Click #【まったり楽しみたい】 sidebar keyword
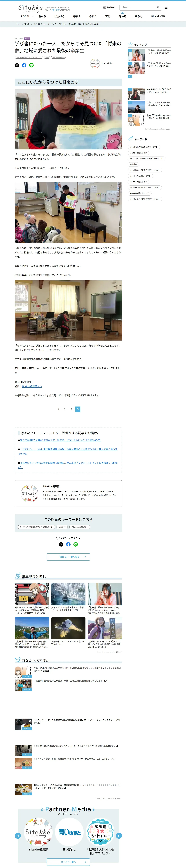 [x=140, y=176]
